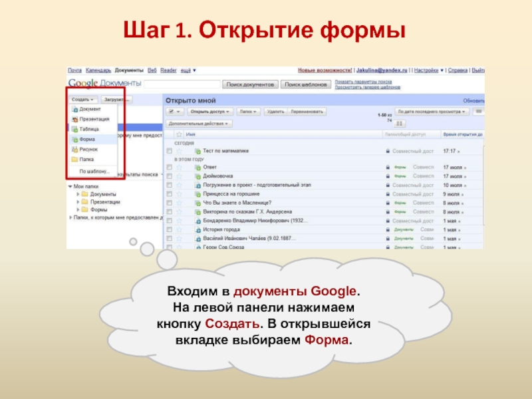Open the file Викторина по сказкам Г.Х. Андерсена

247,211
